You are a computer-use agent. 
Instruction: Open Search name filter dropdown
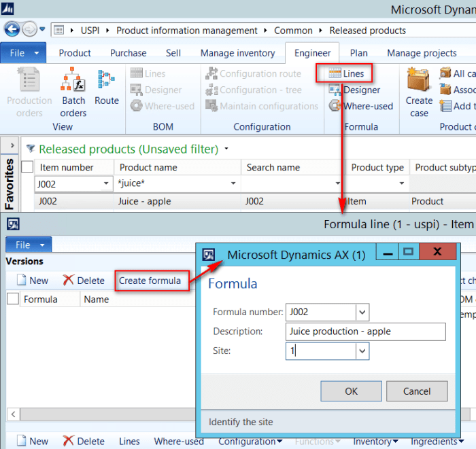pyautogui.click(x=337, y=183)
